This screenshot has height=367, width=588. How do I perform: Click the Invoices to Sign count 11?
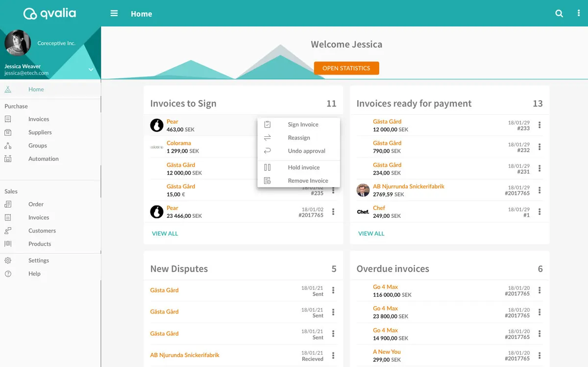(x=331, y=104)
